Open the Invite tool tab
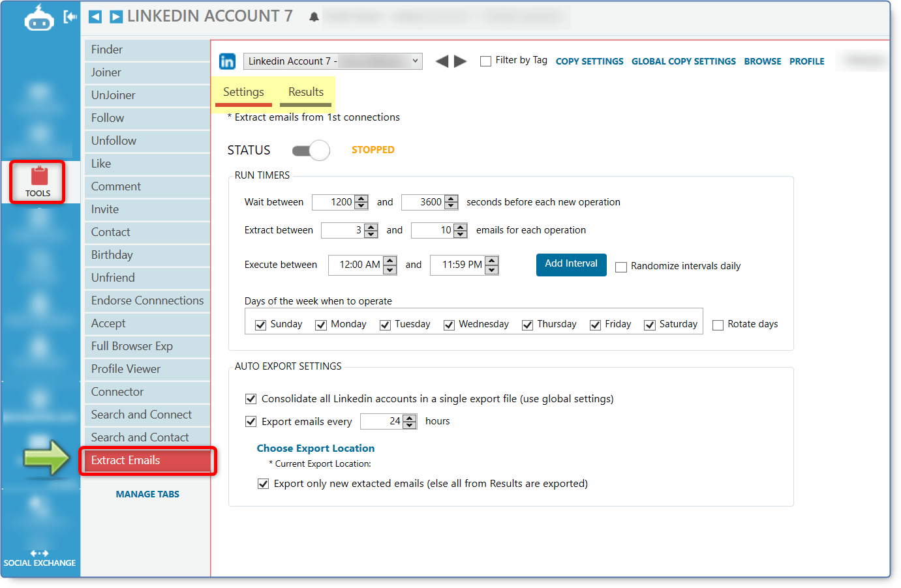The image size is (901, 588). [147, 210]
